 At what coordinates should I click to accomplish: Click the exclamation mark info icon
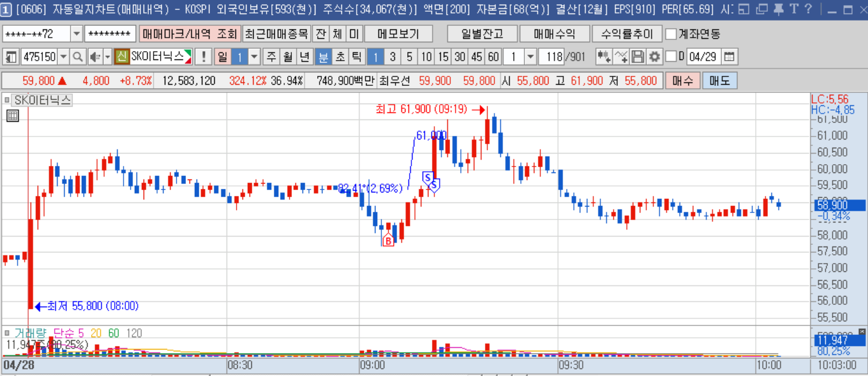pos(204,57)
